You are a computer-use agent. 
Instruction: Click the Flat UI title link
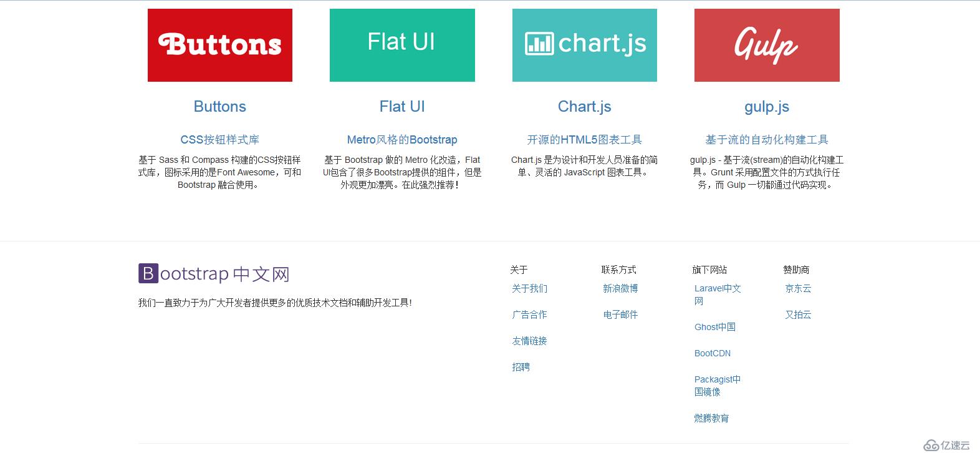coord(402,107)
